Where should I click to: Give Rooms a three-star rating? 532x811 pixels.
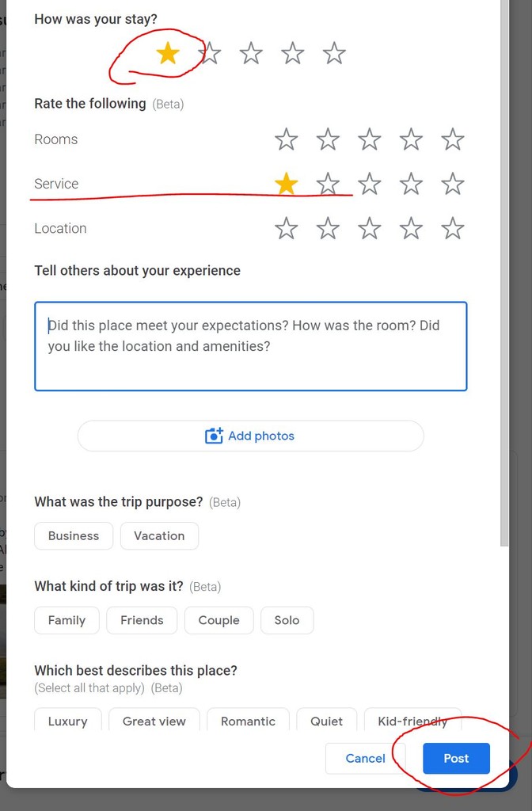pos(369,139)
